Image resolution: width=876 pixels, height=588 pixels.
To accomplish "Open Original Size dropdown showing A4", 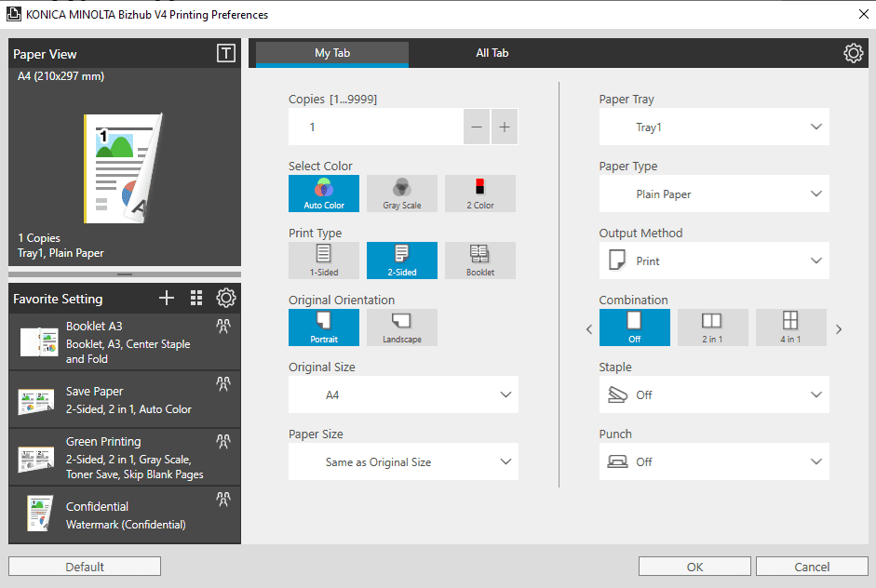I will tap(403, 394).
